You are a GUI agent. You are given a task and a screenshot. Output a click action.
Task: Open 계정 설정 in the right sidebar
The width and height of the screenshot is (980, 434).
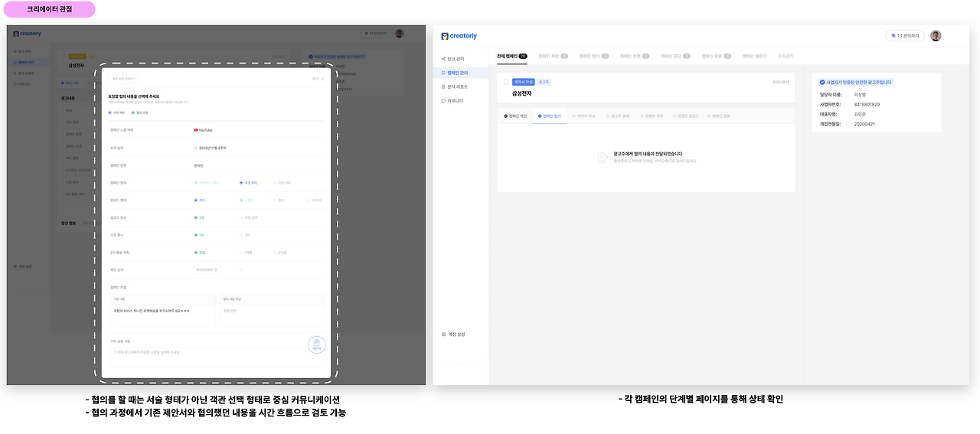coord(453,334)
